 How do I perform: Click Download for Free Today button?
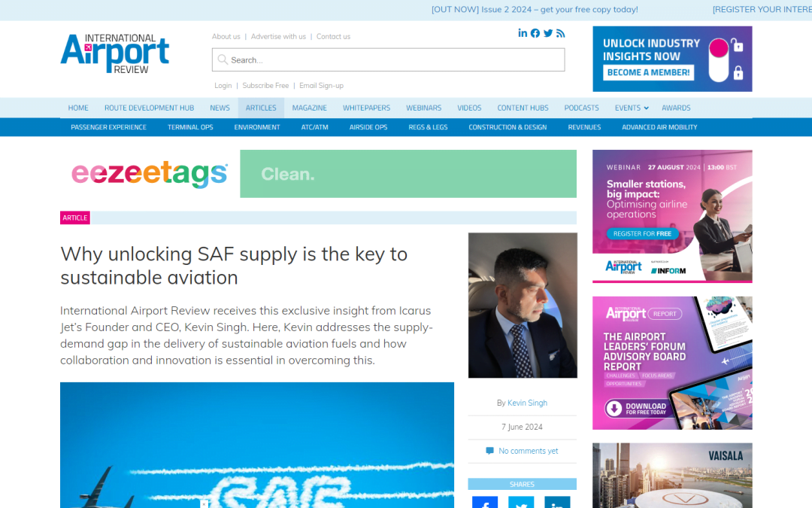pos(638,409)
